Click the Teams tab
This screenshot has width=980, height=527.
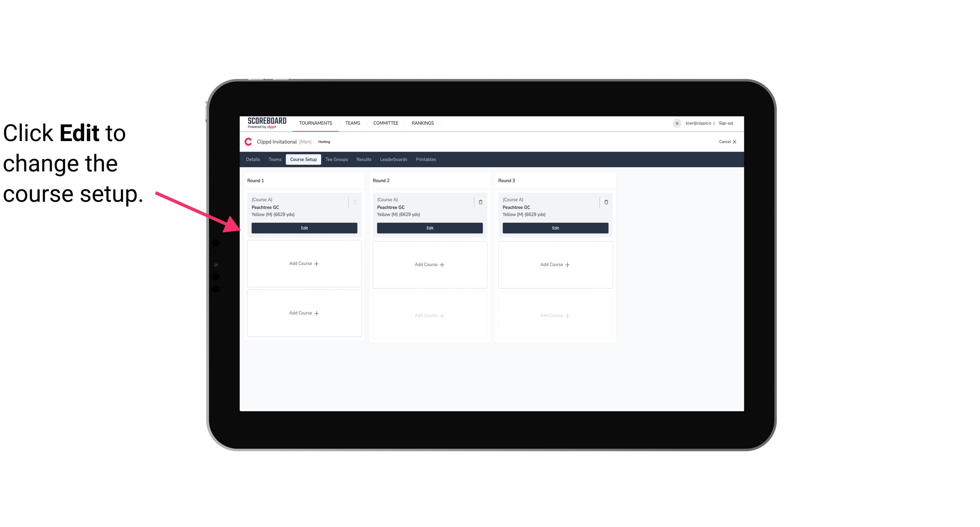274,159
